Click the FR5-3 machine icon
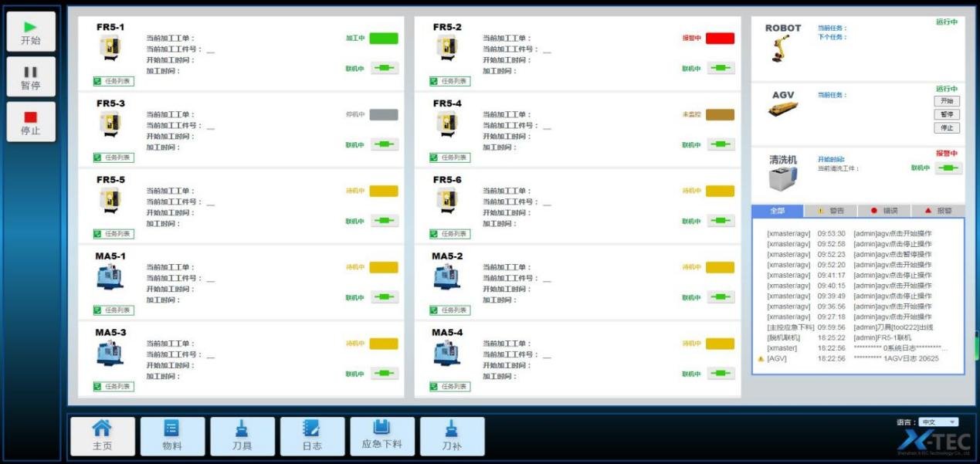980x464 pixels. coord(110,124)
